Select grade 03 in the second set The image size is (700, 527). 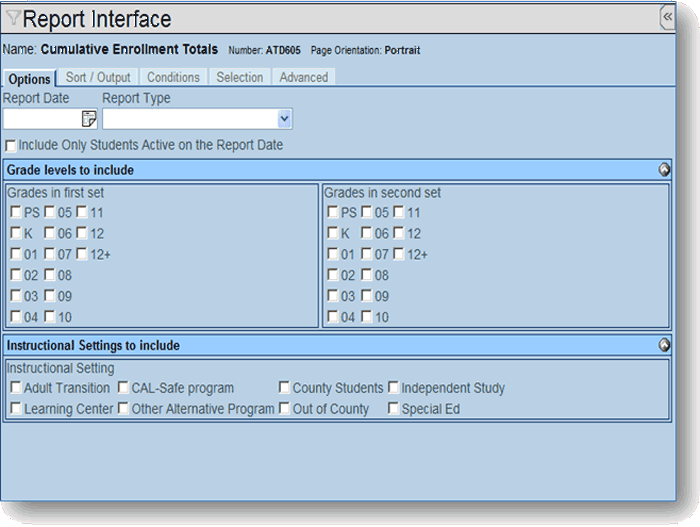click(x=333, y=296)
